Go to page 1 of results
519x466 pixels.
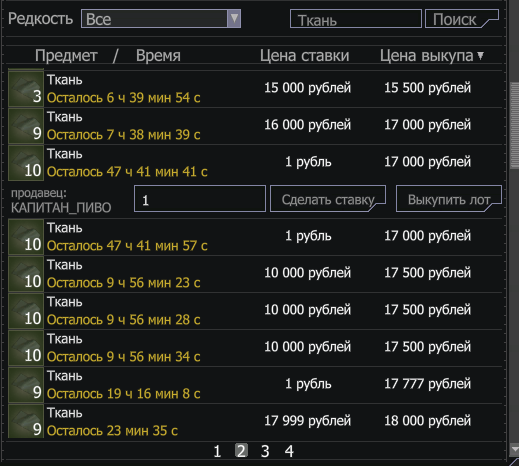(x=217, y=451)
